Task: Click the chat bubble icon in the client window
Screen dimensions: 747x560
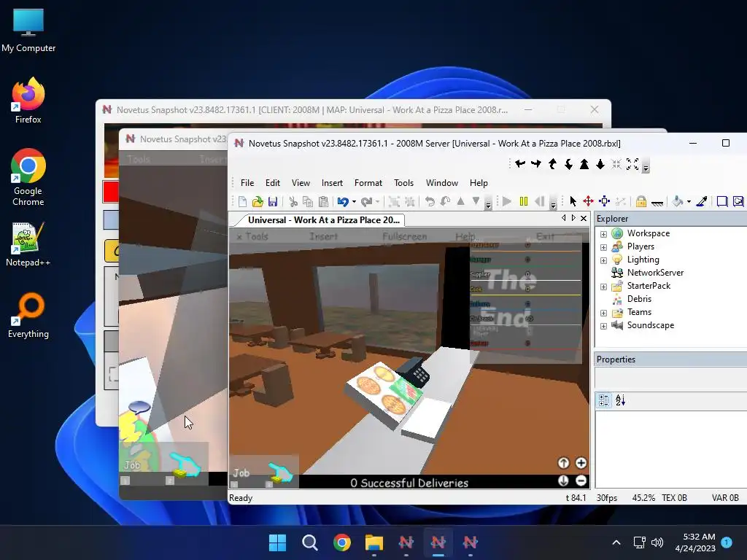Action: click(x=139, y=407)
